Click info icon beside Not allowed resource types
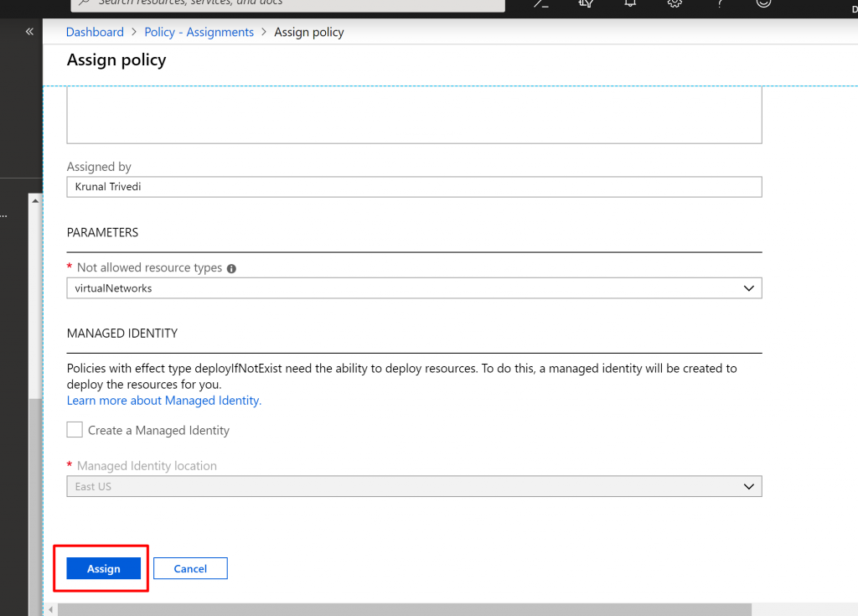This screenshot has height=616, width=858. [231, 269]
